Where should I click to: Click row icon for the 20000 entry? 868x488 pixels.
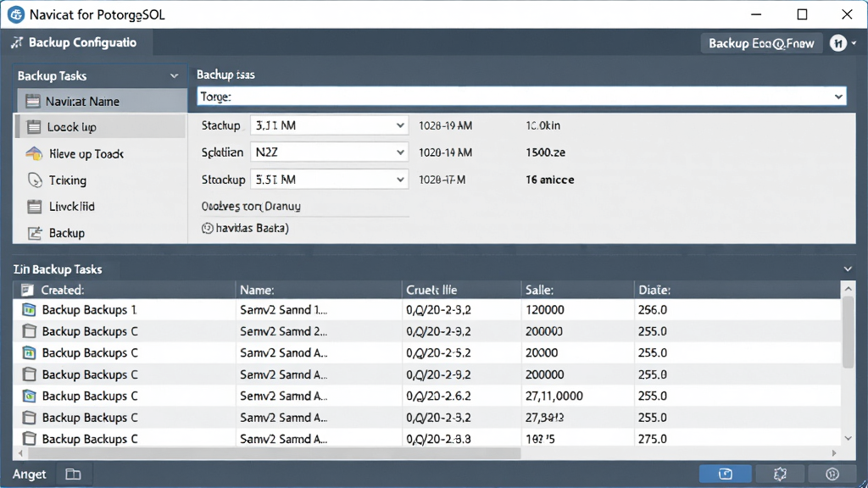29,353
